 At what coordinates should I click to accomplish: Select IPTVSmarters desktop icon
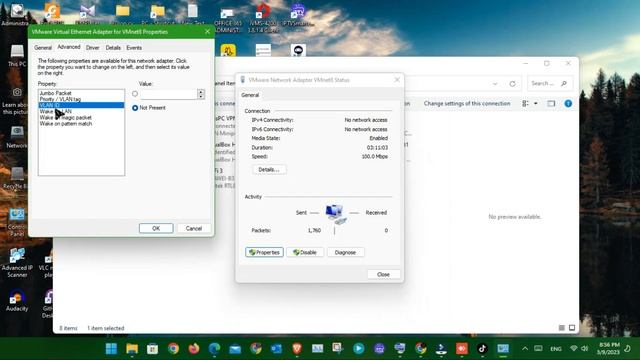[x=298, y=15]
